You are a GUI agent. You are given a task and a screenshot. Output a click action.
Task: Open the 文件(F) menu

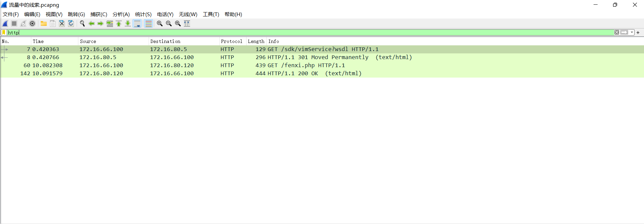(11, 14)
